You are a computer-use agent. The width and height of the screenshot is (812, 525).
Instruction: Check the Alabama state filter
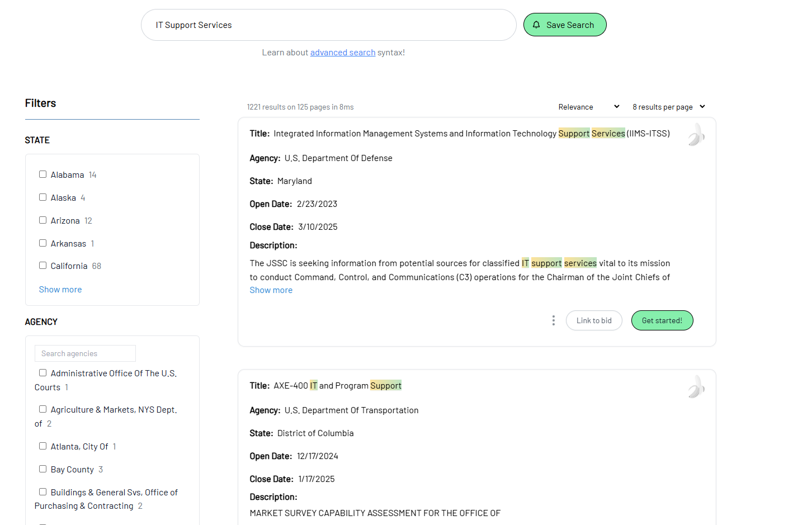[x=43, y=174]
